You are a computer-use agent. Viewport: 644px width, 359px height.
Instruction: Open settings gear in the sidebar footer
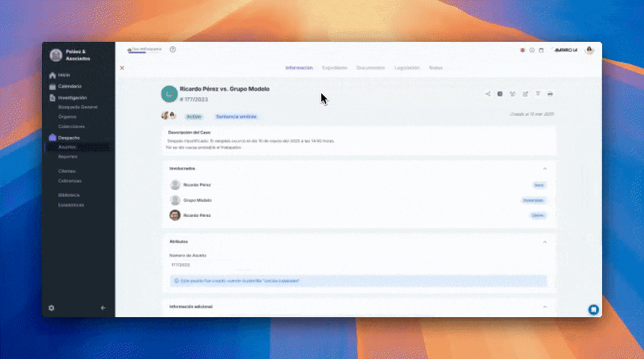pos(52,307)
